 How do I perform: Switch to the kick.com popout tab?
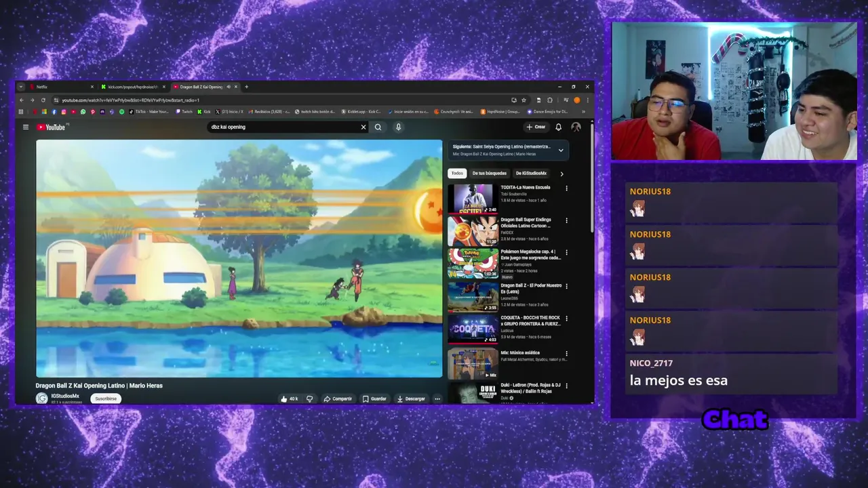click(x=132, y=87)
